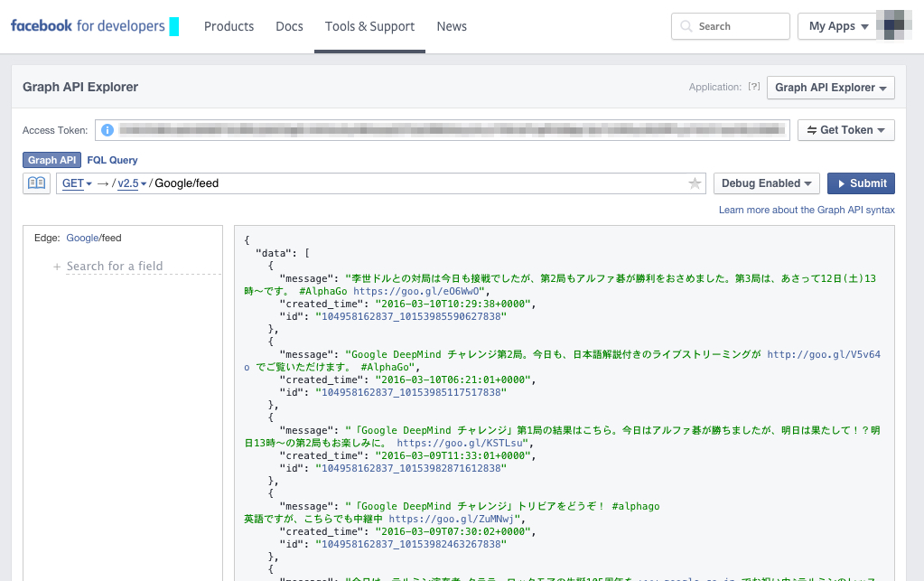Click the "Application:" label
The height and width of the screenshot is (581, 924).
714,88
